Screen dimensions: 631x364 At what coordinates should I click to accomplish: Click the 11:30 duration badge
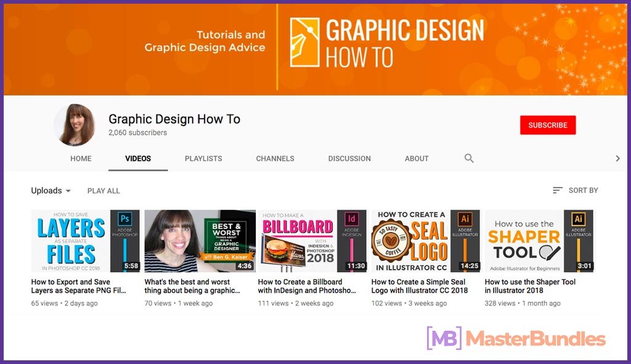[356, 266]
